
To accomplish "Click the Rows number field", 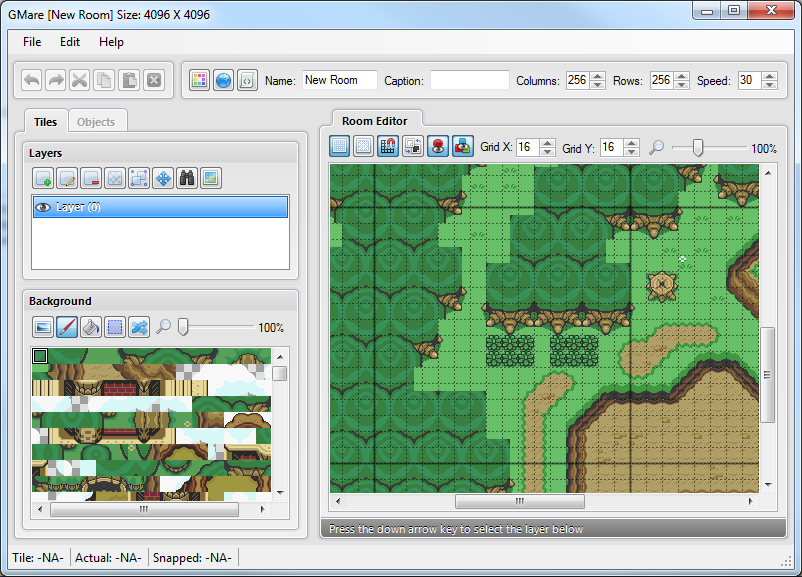I will tap(662, 80).
